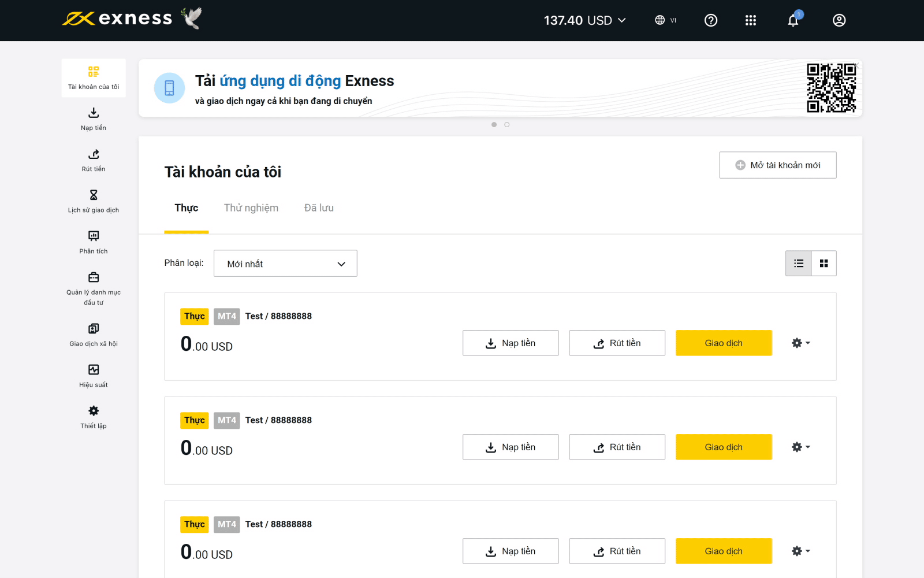Expand the 137.40 USD balance dropdown
The width and height of the screenshot is (924, 578).
pyautogui.click(x=585, y=20)
